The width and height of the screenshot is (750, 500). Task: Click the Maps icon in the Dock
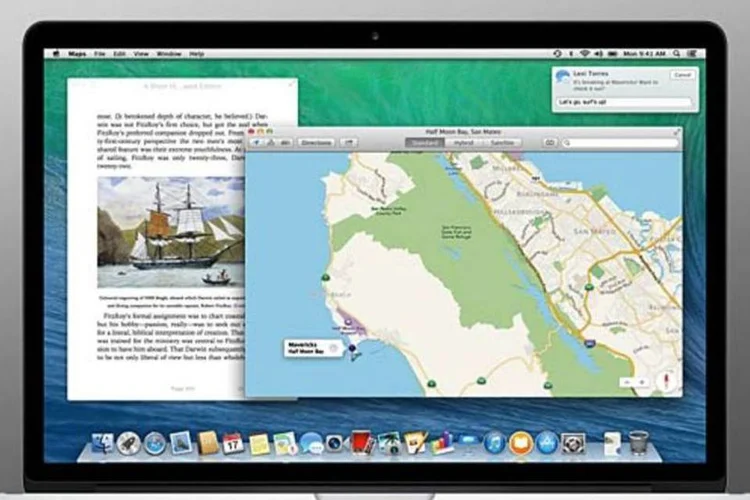[x=286, y=444]
